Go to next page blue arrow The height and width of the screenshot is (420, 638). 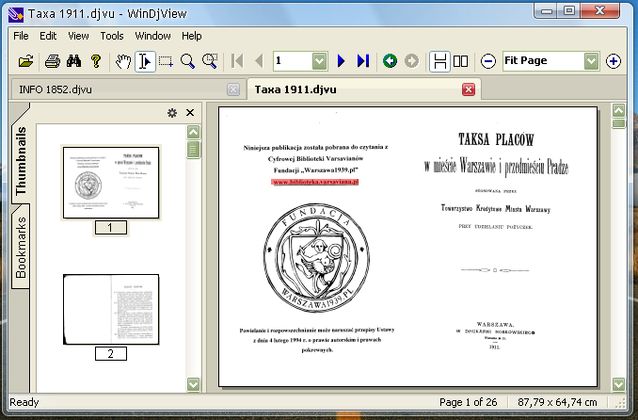tap(341, 61)
